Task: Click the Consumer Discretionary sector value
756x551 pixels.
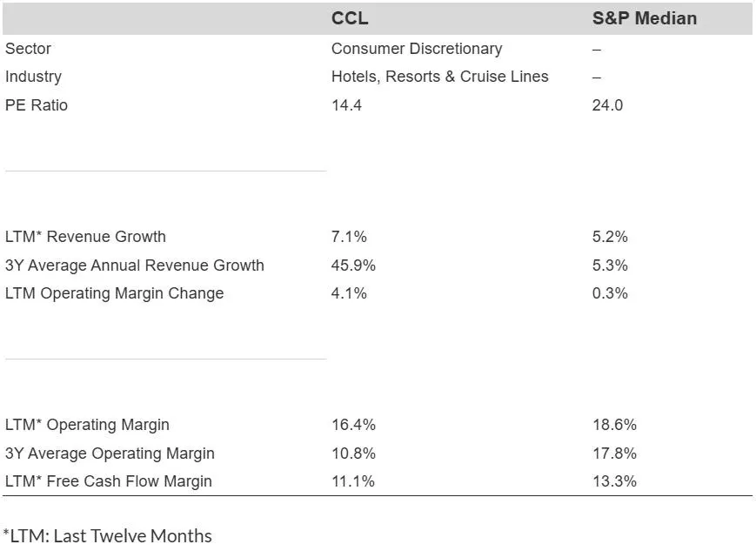Action: 416,49
